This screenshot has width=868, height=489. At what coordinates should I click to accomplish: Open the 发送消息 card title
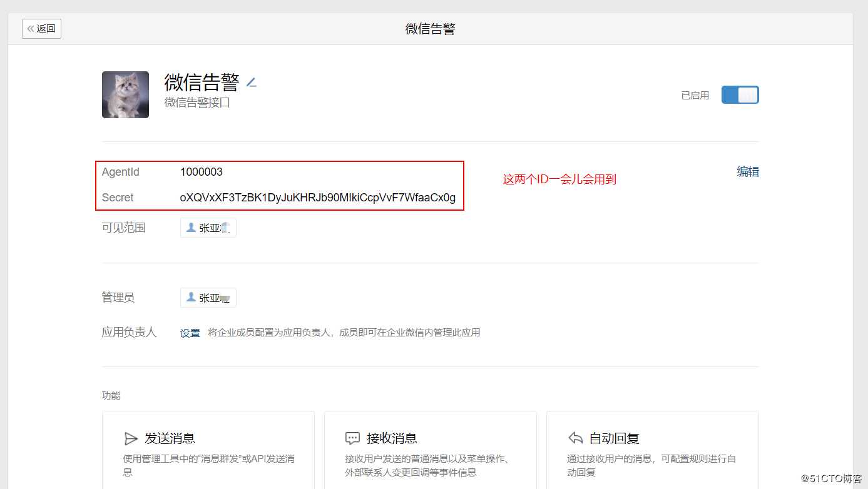(170, 438)
